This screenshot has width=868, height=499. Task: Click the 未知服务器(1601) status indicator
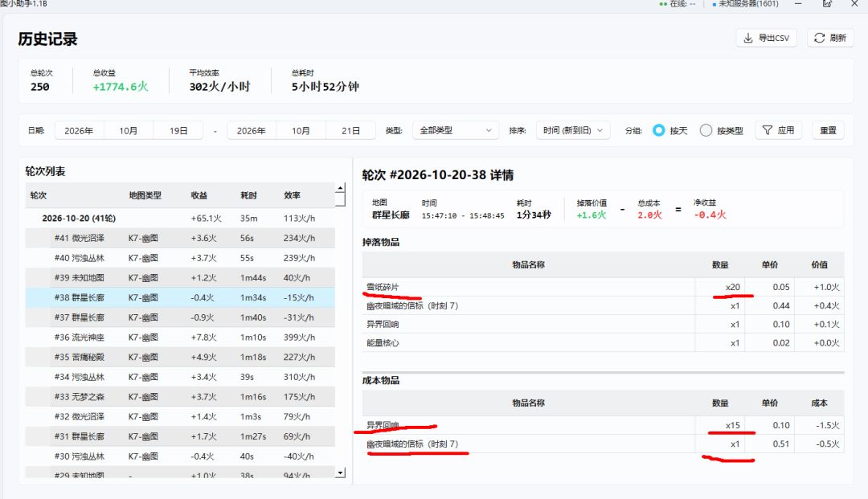(745, 3)
